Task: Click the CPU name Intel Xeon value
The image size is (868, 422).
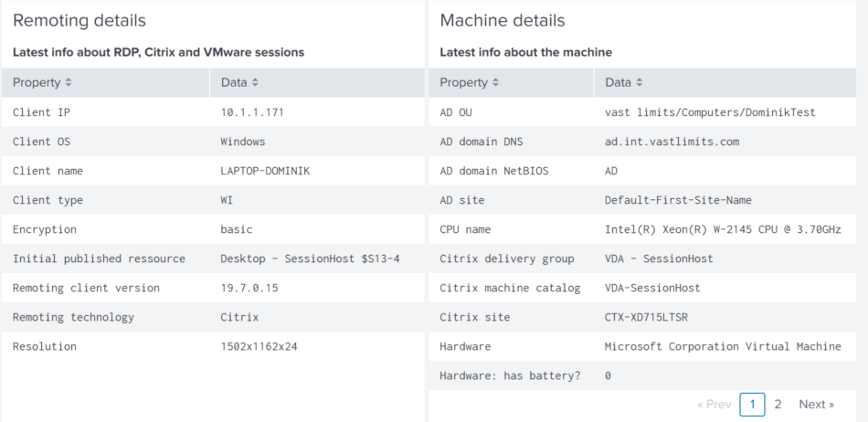Action: [x=723, y=229]
